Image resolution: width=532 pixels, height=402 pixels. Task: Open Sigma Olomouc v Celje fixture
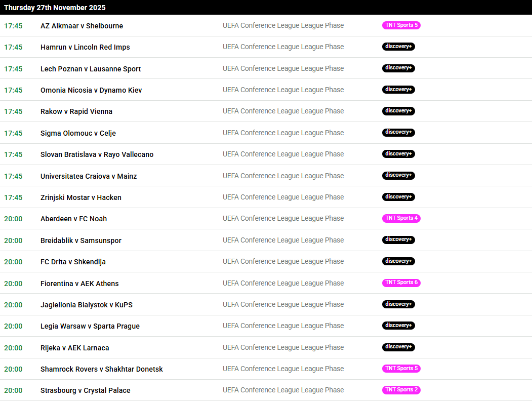point(78,133)
